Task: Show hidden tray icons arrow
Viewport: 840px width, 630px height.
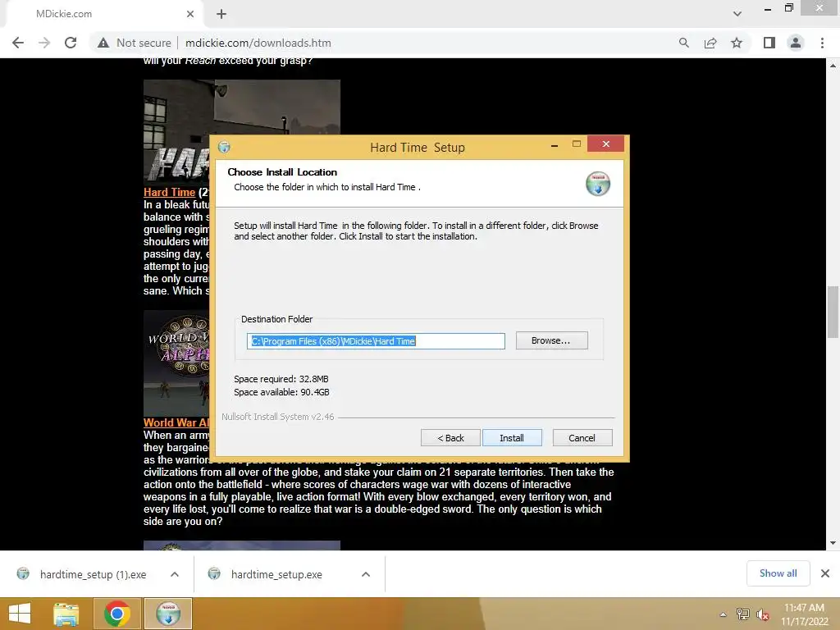Action: coord(724,614)
